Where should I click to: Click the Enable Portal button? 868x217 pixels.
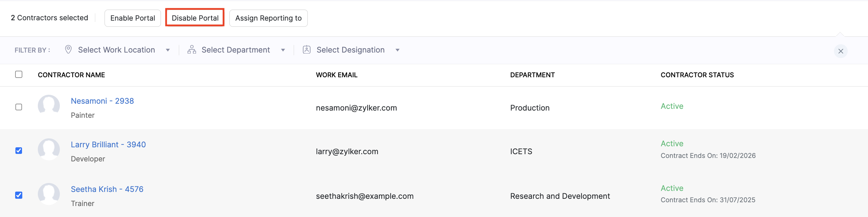click(132, 18)
